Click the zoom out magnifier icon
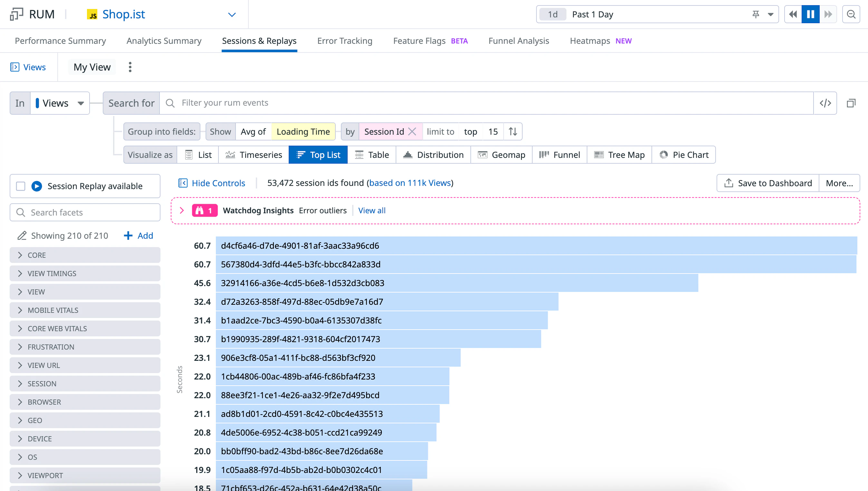868x491 pixels. coord(851,14)
